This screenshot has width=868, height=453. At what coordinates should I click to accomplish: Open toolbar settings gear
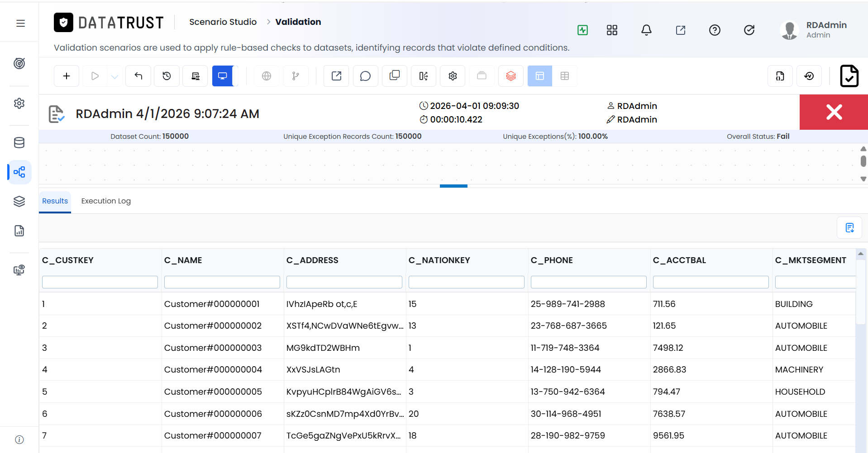click(x=453, y=76)
